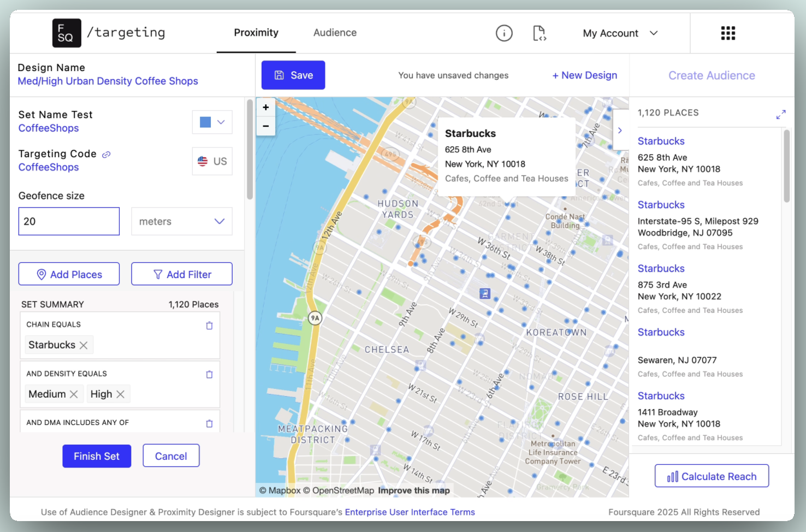
Task: Open Starbucks in Sewaren, NJ
Action: (x=661, y=332)
